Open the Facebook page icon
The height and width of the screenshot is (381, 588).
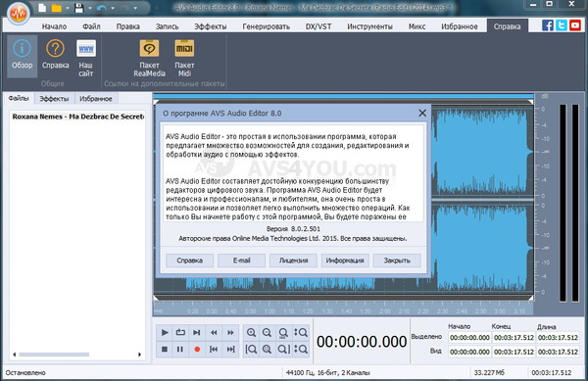coord(548,25)
